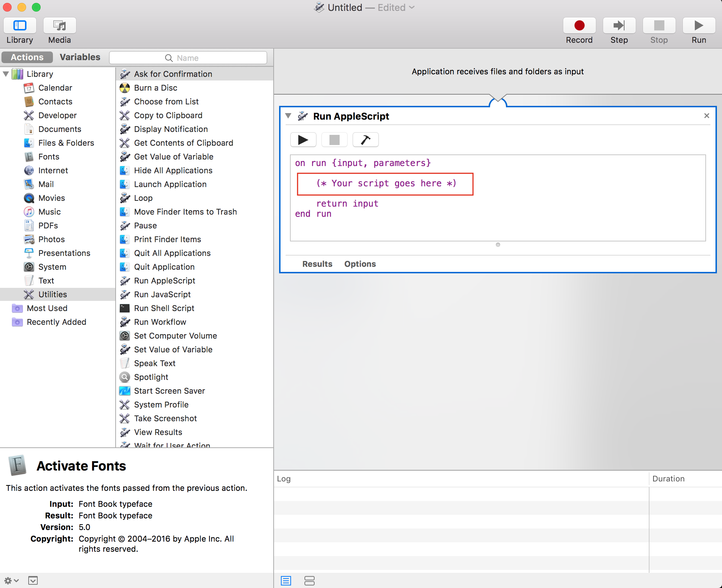Viewport: 722px width, 588px height.
Task: Select the Movies category
Action: click(x=51, y=198)
